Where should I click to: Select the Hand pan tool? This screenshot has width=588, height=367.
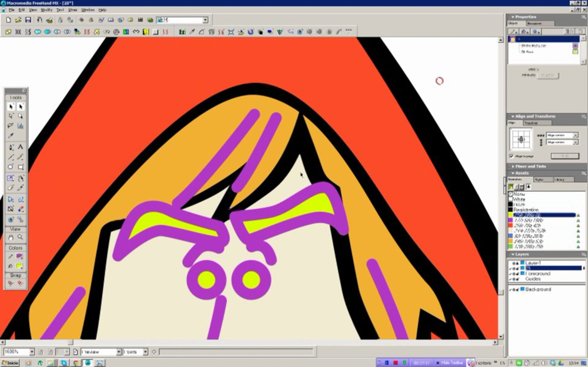(11, 237)
